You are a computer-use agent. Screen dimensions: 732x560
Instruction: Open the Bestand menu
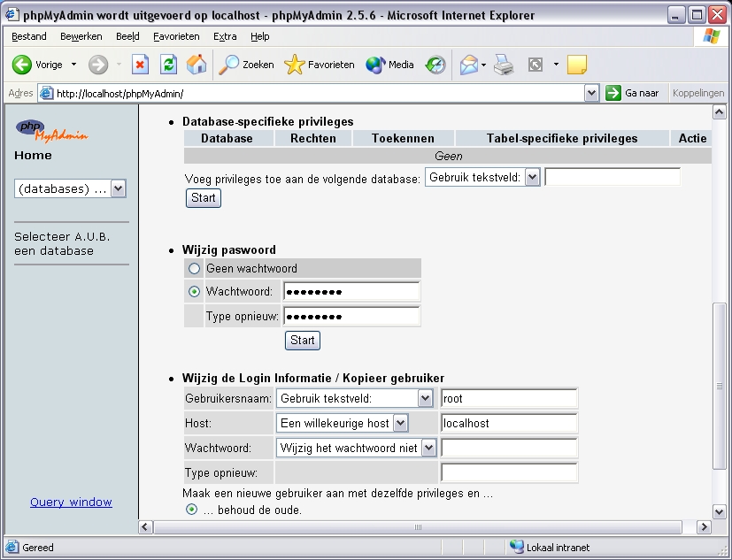click(x=29, y=36)
